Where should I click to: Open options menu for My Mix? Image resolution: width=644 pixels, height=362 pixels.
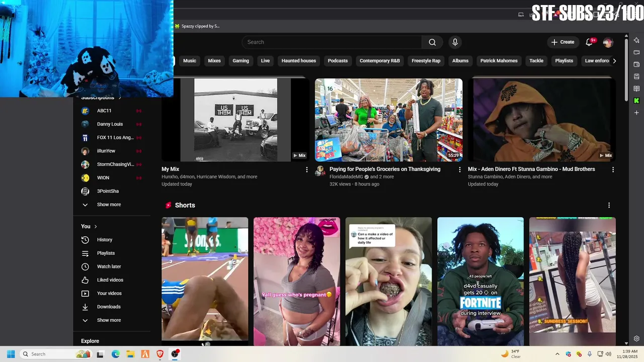pos(306,170)
